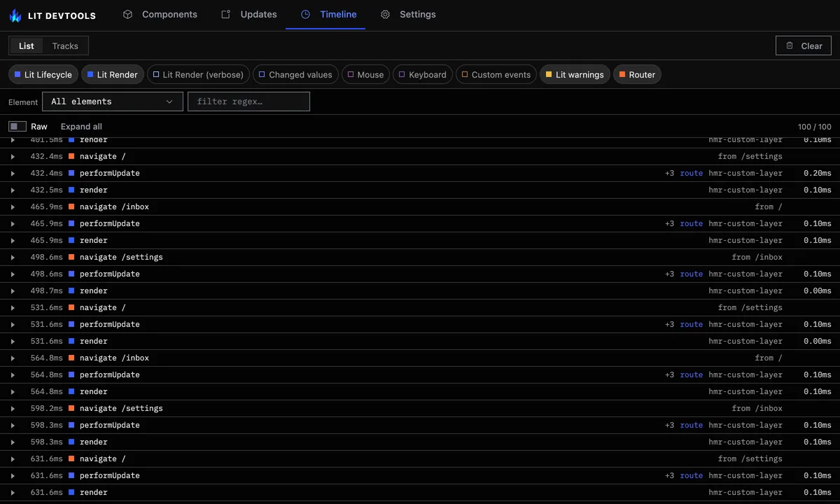840x504 pixels.
Task: Click '0.20ms' duration value
Action: pos(818,174)
